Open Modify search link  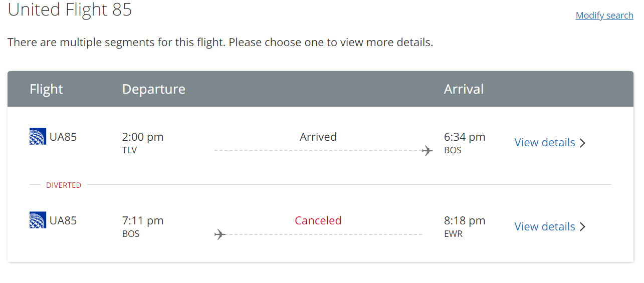(604, 16)
